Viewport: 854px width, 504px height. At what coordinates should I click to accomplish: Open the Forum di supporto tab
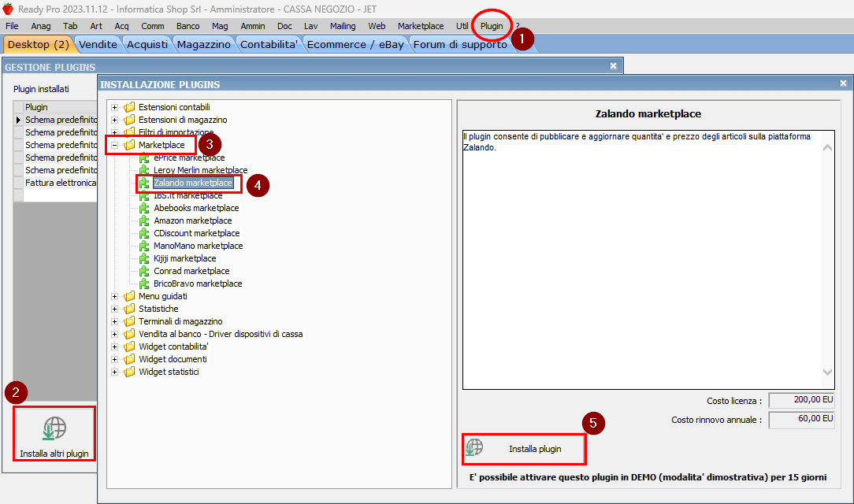(460, 45)
